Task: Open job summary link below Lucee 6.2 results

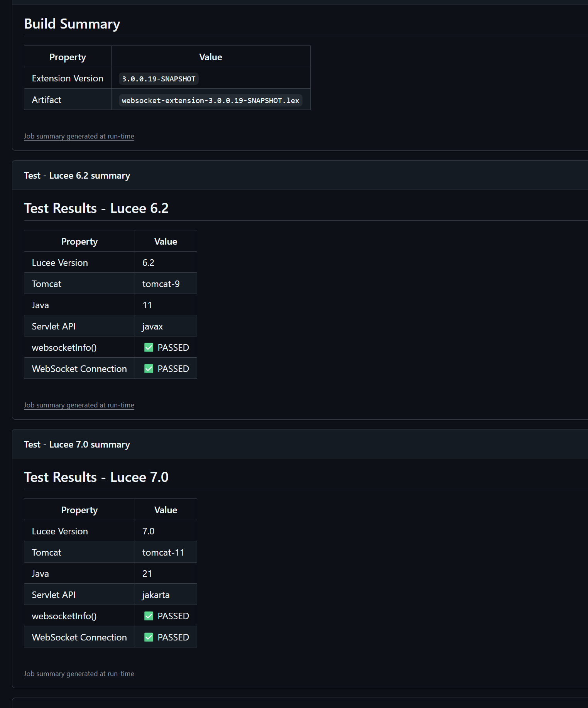Action: (79, 405)
